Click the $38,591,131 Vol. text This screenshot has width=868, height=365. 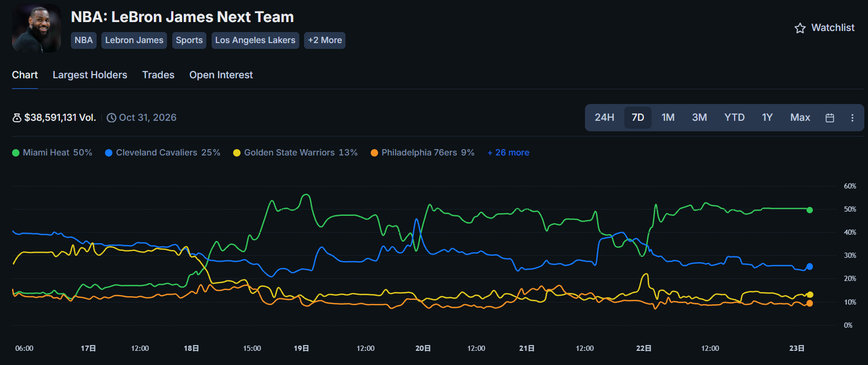[60, 118]
